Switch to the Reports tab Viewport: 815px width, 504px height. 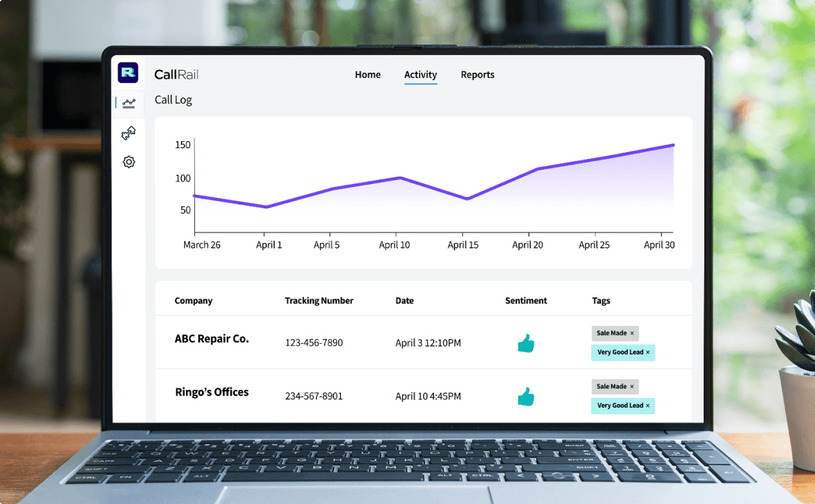(477, 75)
